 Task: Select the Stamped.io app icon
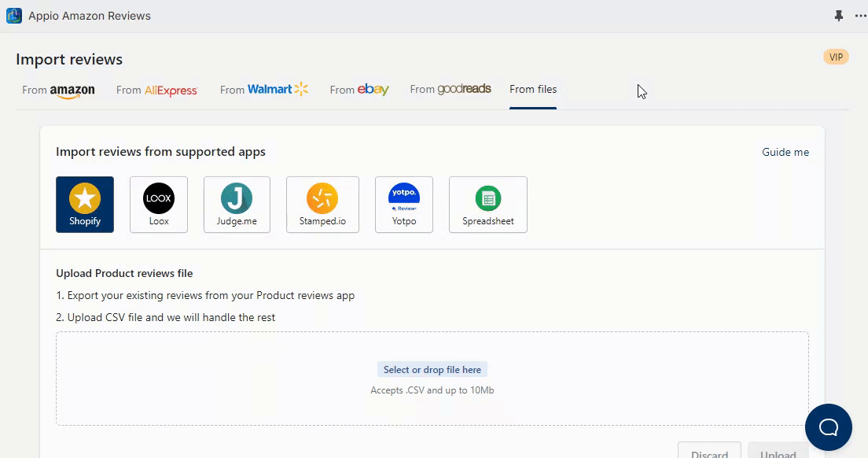322,205
